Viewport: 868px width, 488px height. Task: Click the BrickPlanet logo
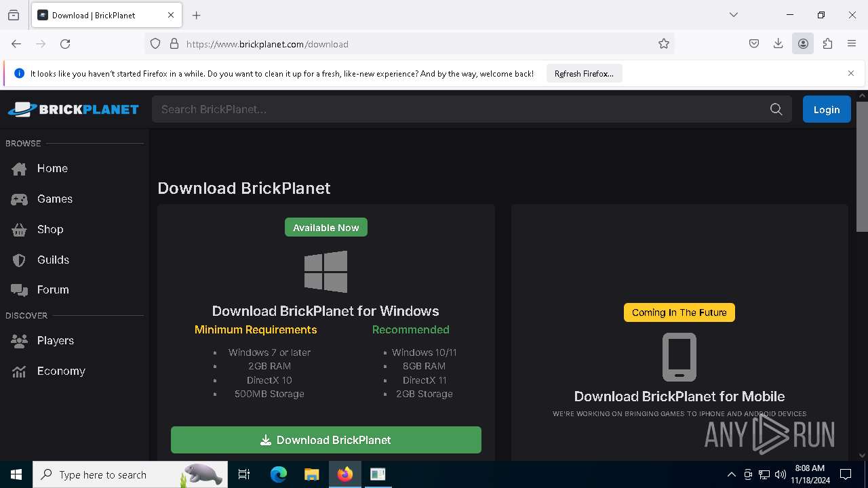[x=73, y=109]
